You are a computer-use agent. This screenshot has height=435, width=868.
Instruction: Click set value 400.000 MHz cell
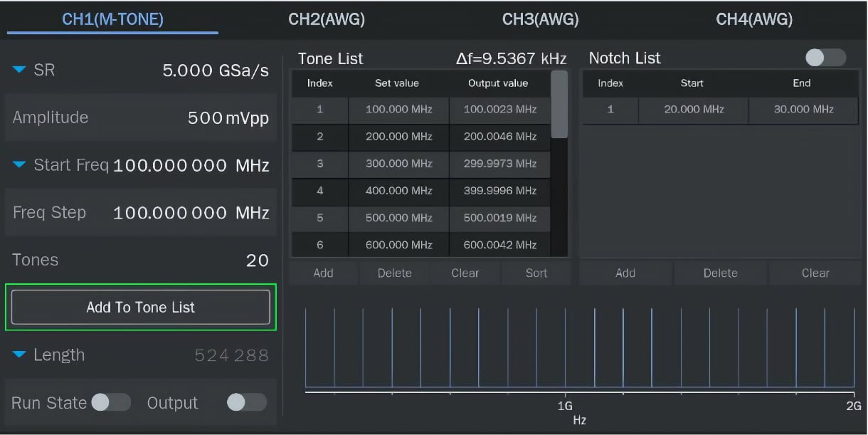pyautogui.click(x=399, y=190)
